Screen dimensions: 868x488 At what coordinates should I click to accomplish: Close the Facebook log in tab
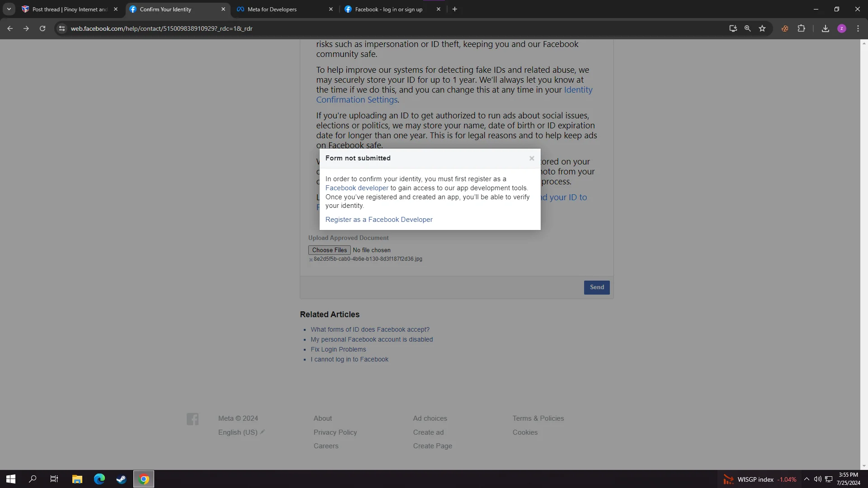tap(438, 9)
